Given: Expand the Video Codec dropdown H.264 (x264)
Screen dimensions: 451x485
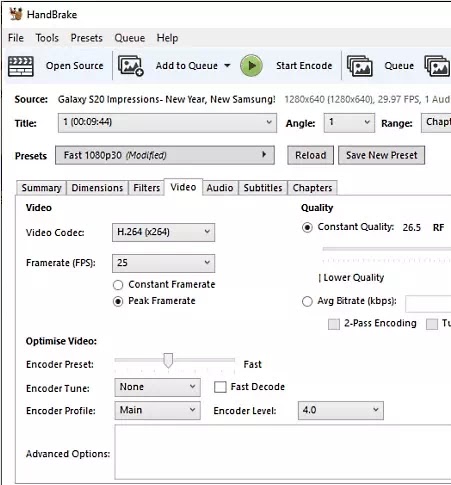Looking at the screenshot, I should (x=163, y=232).
